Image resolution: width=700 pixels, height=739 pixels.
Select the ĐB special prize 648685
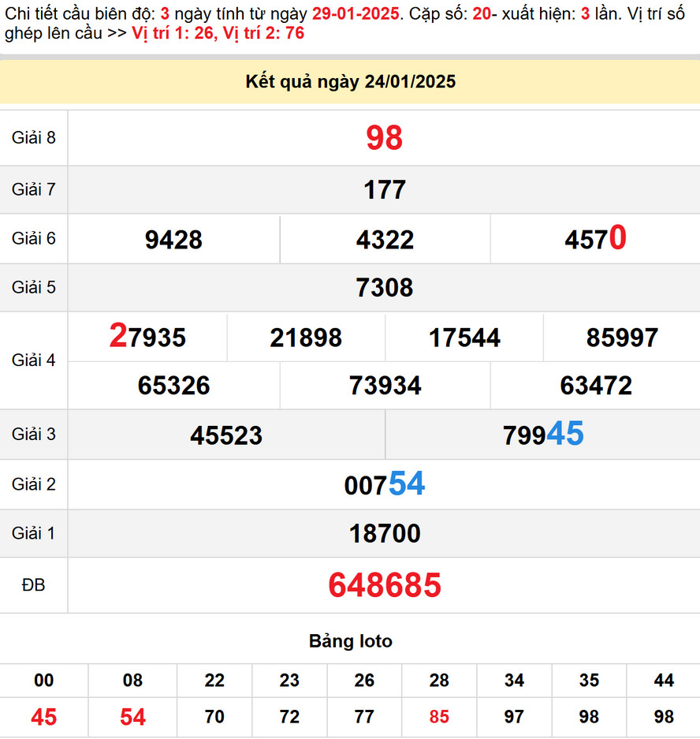(x=384, y=585)
